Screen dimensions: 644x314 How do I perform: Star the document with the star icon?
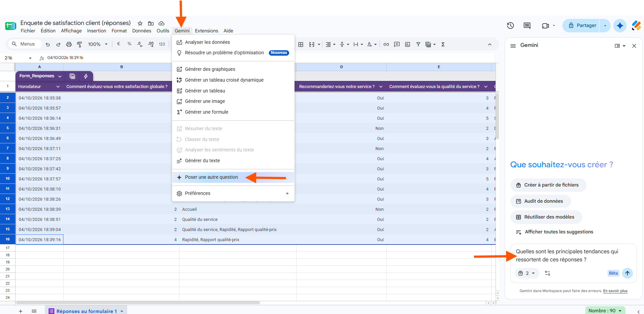click(140, 23)
